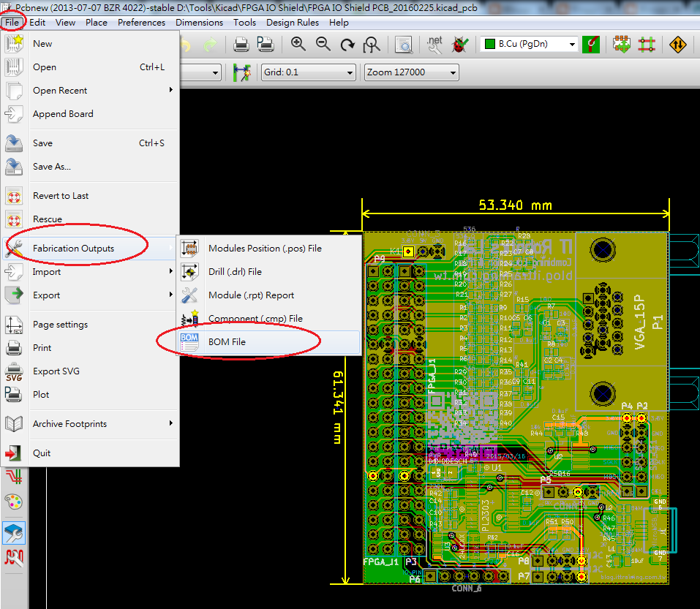Click the VGA_15P connector footprint on board
The height and width of the screenshot is (609, 700).
click(x=620, y=322)
